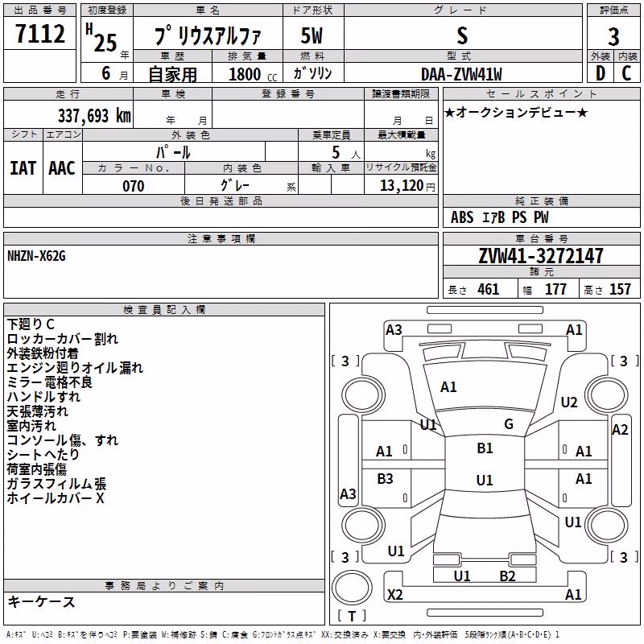The image size is (644, 644).
Task: Select the rear bumper mark X2
Action: [x=395, y=595]
